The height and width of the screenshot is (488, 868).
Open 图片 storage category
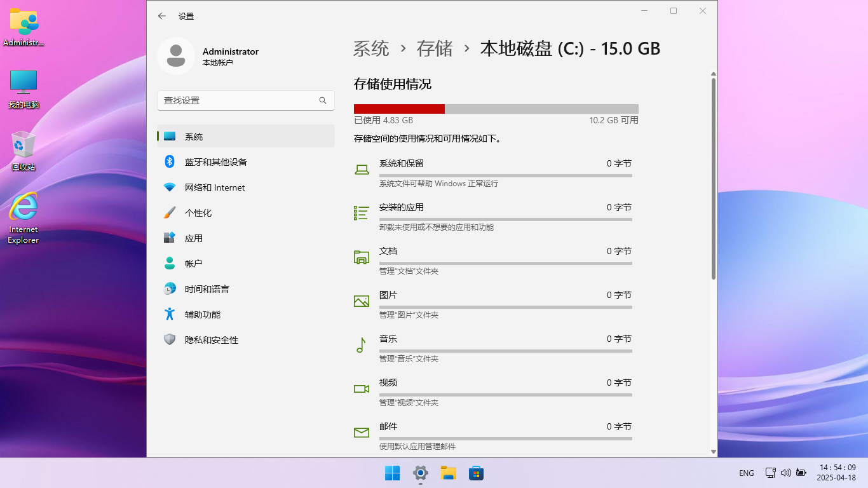(493, 304)
